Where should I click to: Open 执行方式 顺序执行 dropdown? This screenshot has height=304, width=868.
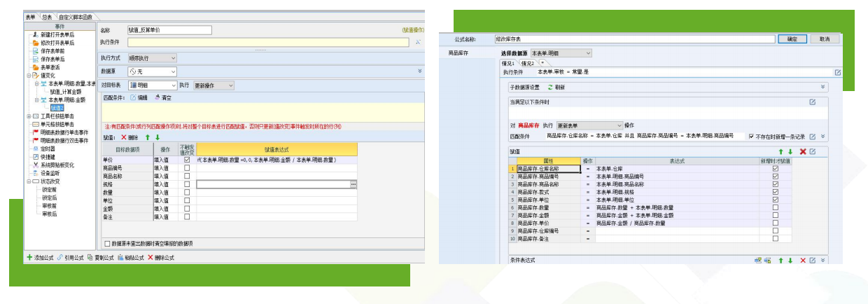(152, 57)
